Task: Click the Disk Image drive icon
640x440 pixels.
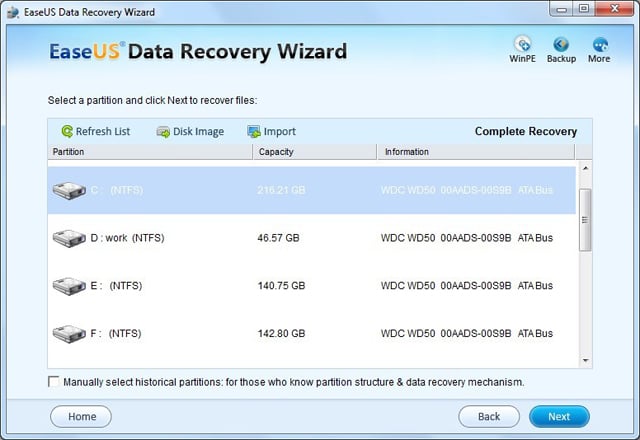Action: tap(163, 132)
